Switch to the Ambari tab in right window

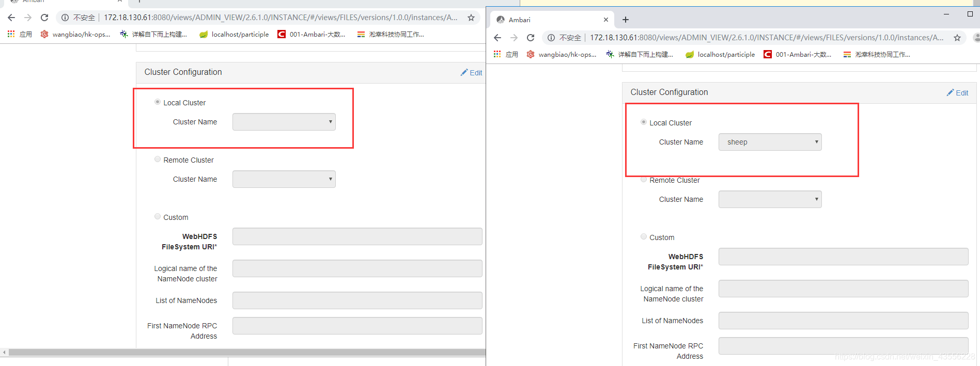(552, 20)
